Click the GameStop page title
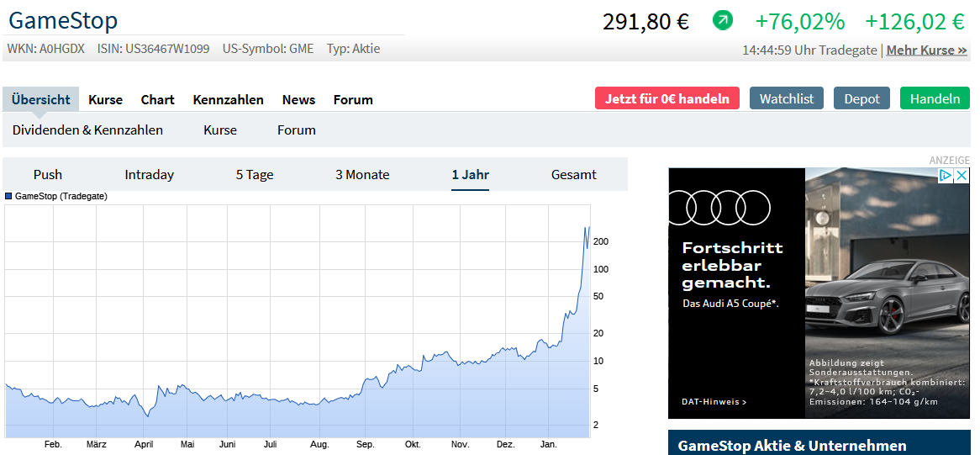 point(63,21)
